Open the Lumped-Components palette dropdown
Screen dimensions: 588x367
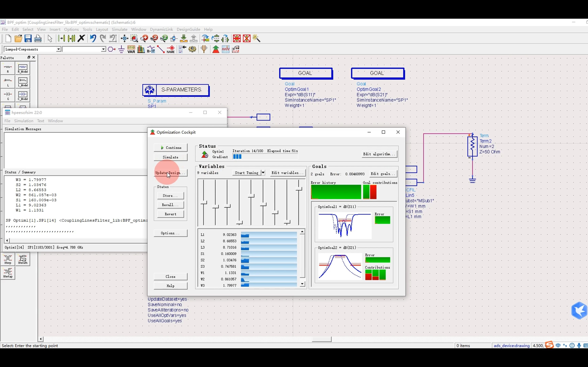[58, 49]
